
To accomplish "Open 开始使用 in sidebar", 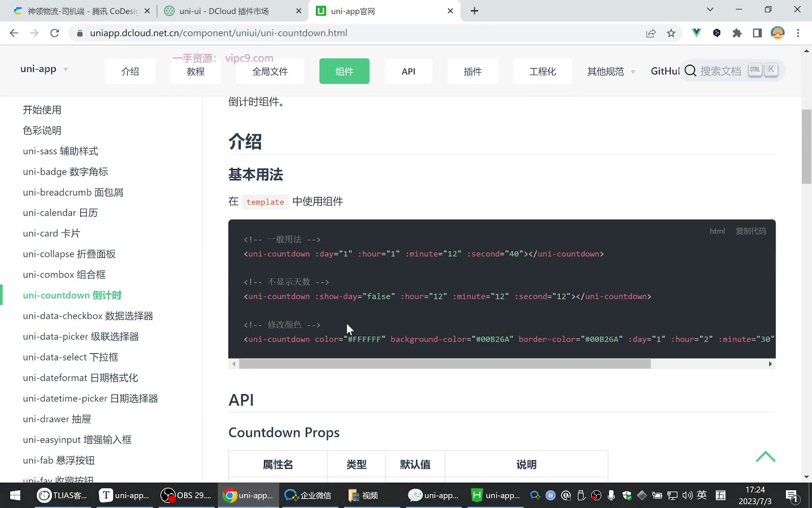I will (42, 110).
